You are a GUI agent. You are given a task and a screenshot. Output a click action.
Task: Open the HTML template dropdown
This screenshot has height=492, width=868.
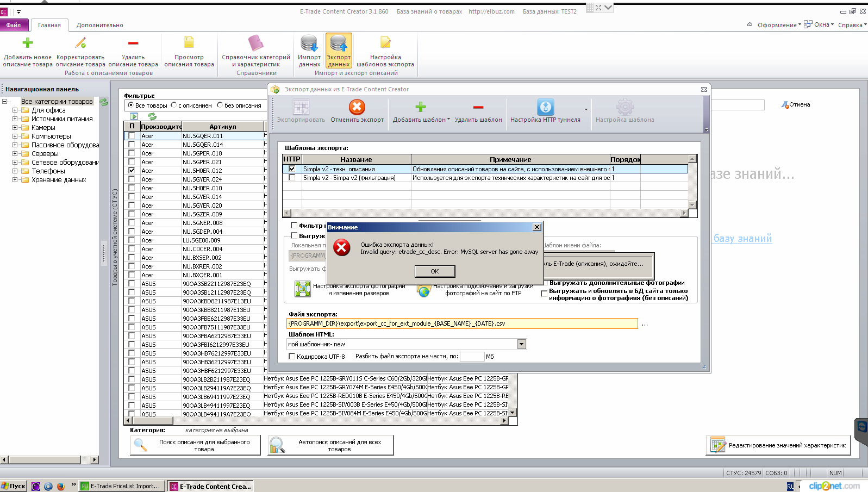[522, 344]
